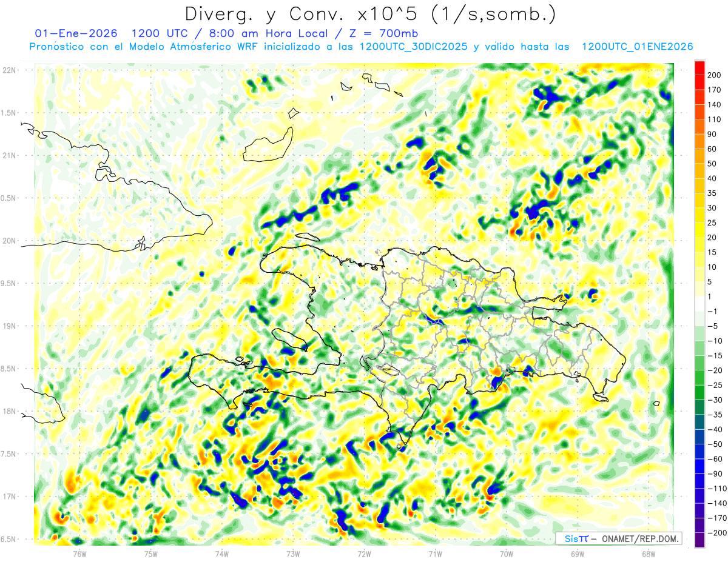Screen dimensions: 728x562
Task: Click the "6.5N" latitude axis label
Action: click(x=9, y=539)
